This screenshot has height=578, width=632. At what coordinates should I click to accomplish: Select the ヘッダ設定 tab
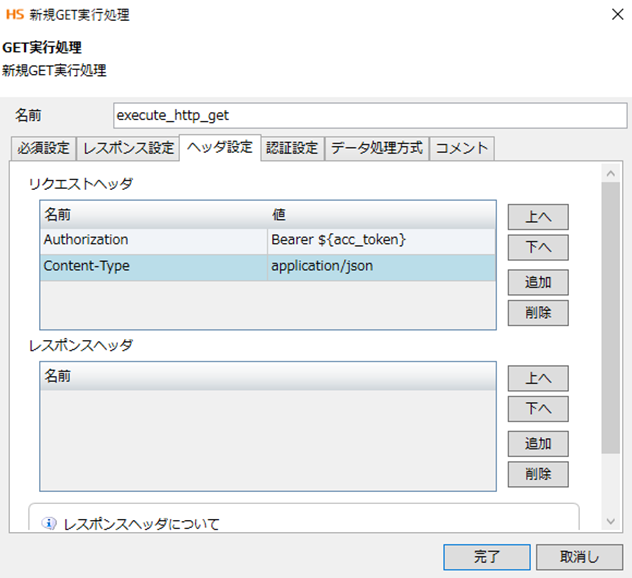[x=219, y=147]
